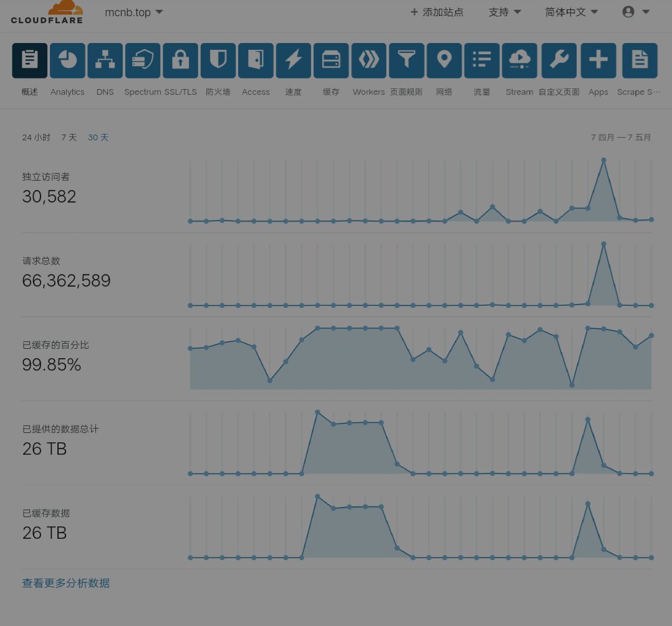
Task: Open the Spectrum shield-server icon
Action: [143, 60]
